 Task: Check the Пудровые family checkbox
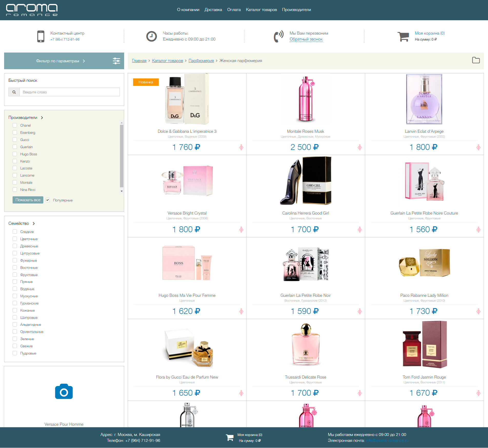click(15, 353)
